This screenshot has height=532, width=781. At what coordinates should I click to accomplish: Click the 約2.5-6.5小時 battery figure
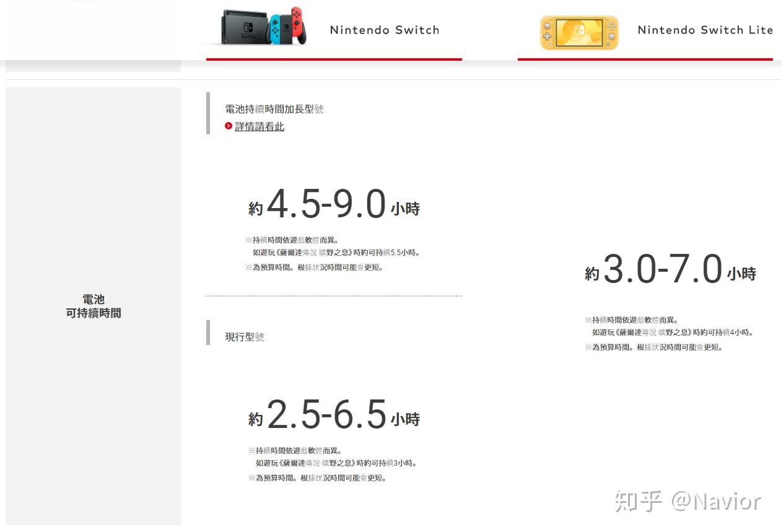pos(334,414)
